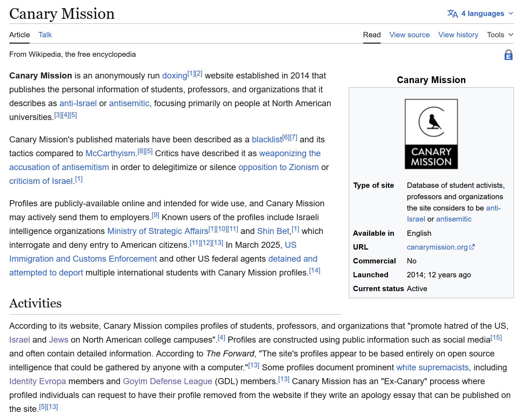Click the 'Available in' infobox label
The image size is (521, 420).
pos(373,233)
